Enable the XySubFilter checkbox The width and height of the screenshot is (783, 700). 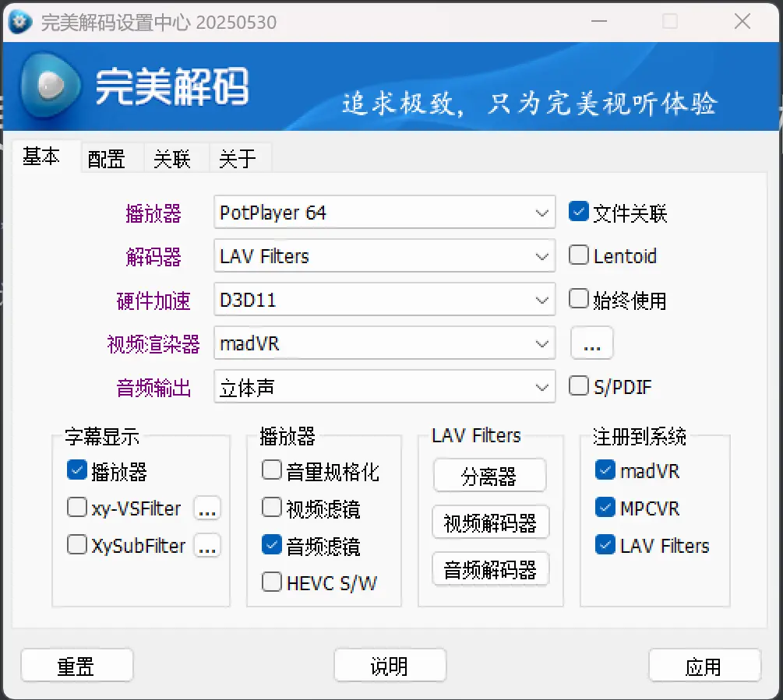pyautogui.click(x=77, y=544)
